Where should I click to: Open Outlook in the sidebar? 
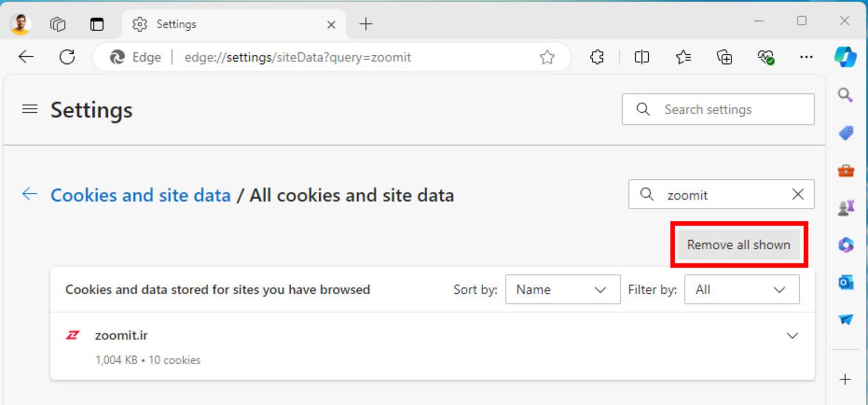pos(845,282)
